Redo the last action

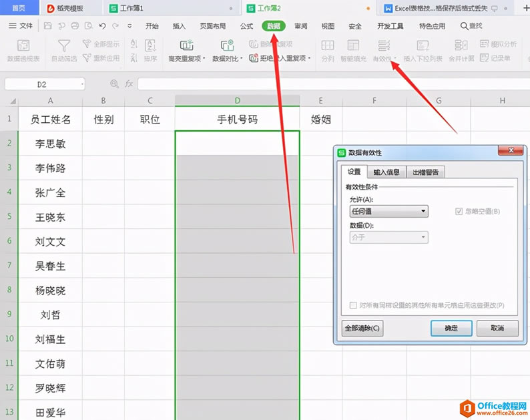click(115, 25)
